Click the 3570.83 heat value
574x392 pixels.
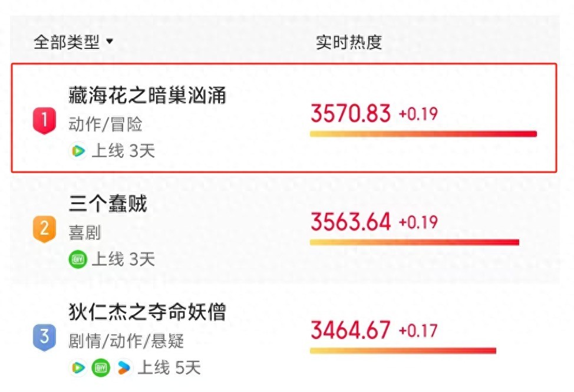(x=351, y=113)
